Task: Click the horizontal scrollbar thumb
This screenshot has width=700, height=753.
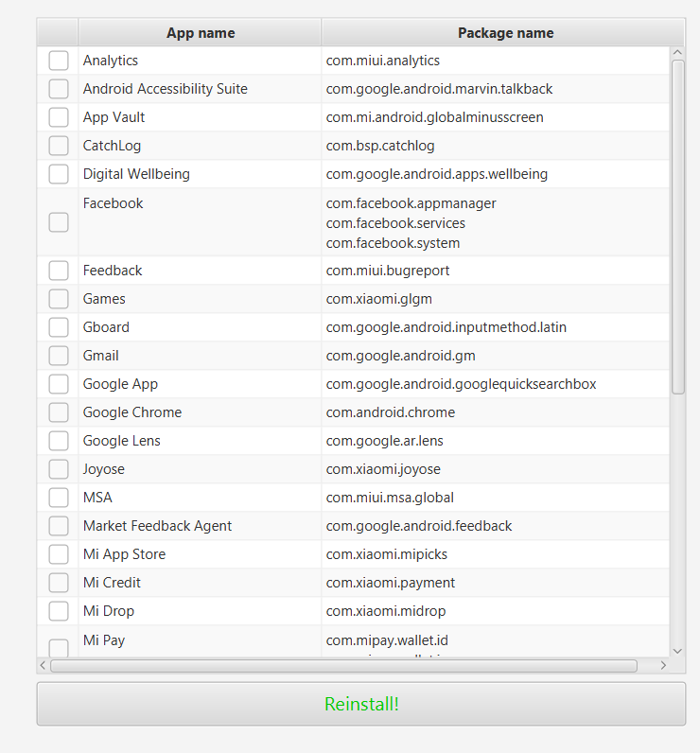Action: (343, 666)
